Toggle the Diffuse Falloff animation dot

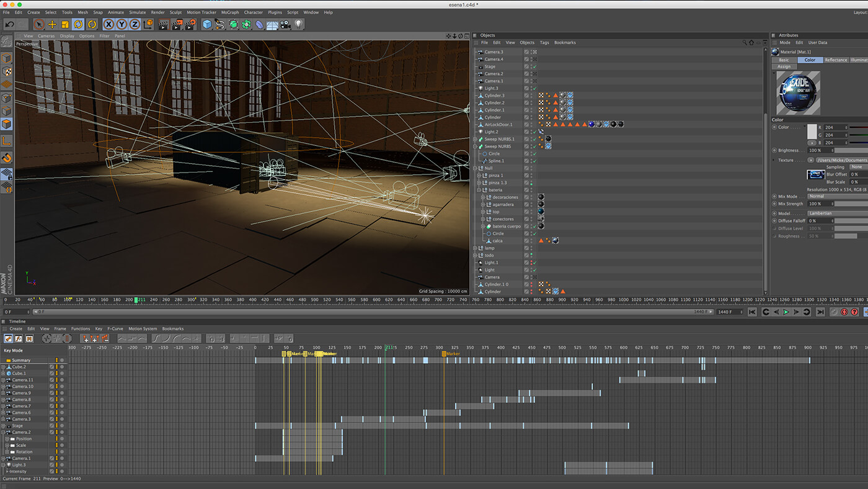pyautogui.click(x=774, y=221)
